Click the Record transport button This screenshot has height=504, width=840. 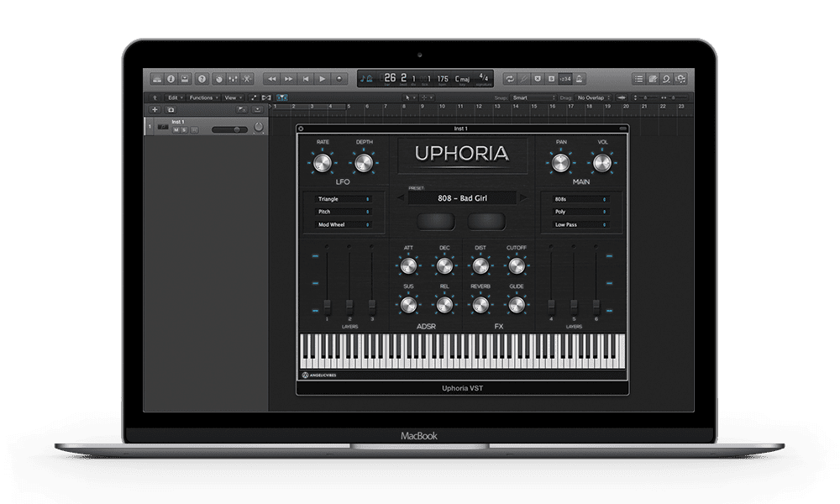click(339, 79)
